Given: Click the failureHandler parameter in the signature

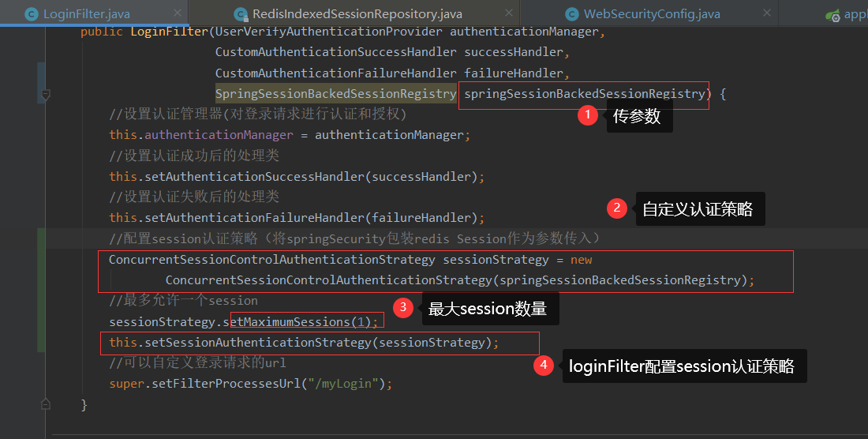Looking at the screenshot, I should click(513, 73).
